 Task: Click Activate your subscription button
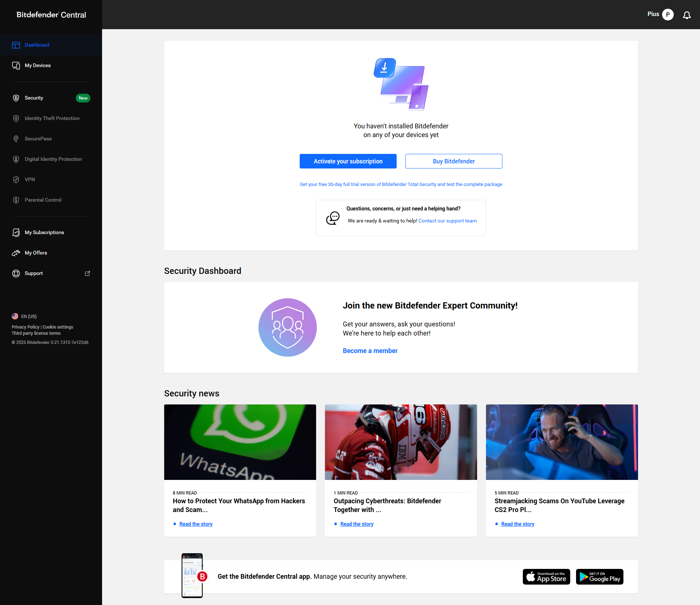[348, 161]
